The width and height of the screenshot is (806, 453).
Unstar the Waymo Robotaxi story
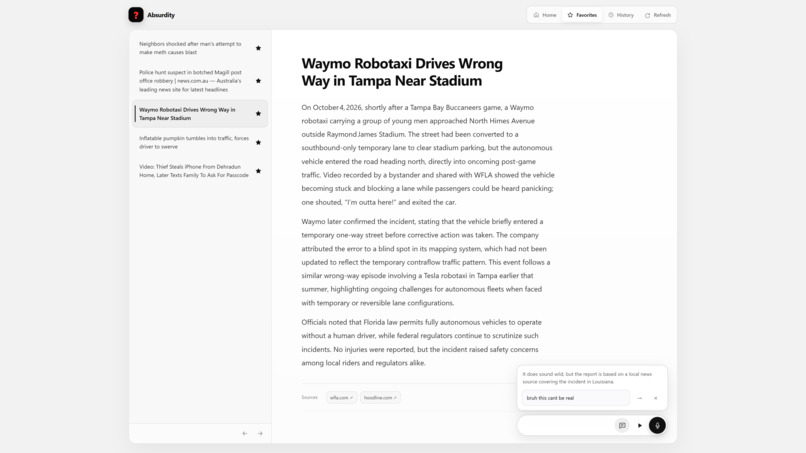click(259, 114)
